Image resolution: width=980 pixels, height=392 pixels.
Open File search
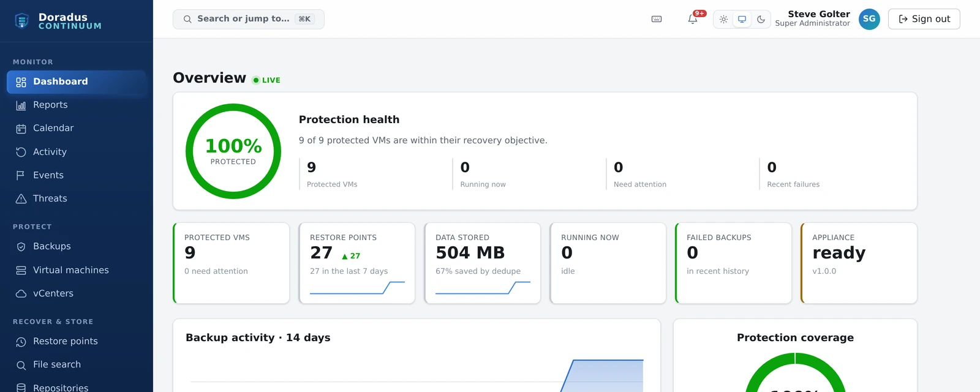click(x=77, y=365)
